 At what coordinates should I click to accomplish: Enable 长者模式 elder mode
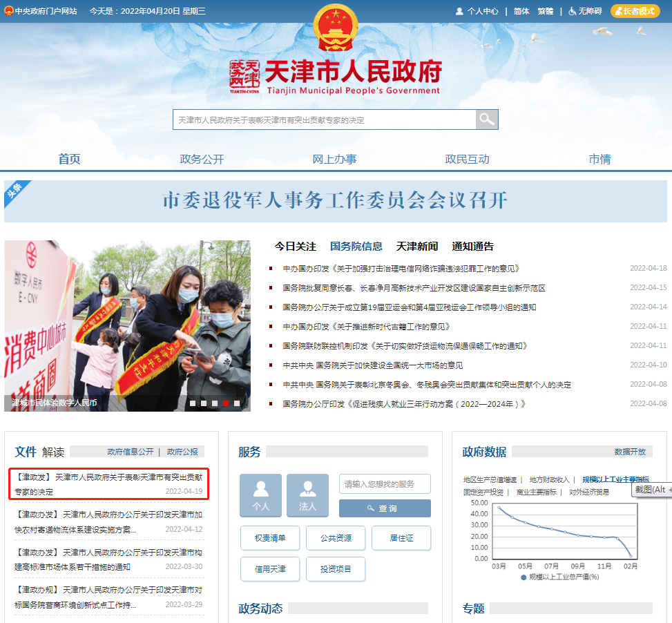[x=635, y=11]
